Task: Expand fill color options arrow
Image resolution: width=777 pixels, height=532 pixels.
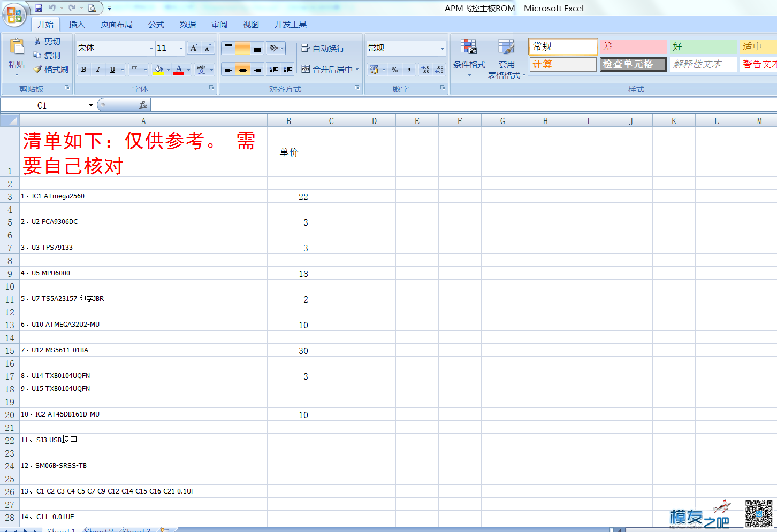Action: [168, 70]
